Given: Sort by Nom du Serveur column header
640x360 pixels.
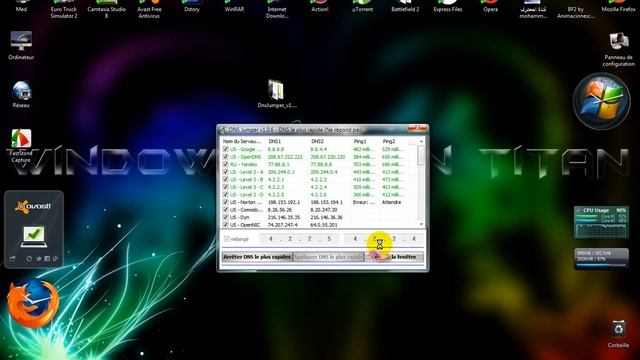Looking at the screenshot, I should (x=243, y=141).
